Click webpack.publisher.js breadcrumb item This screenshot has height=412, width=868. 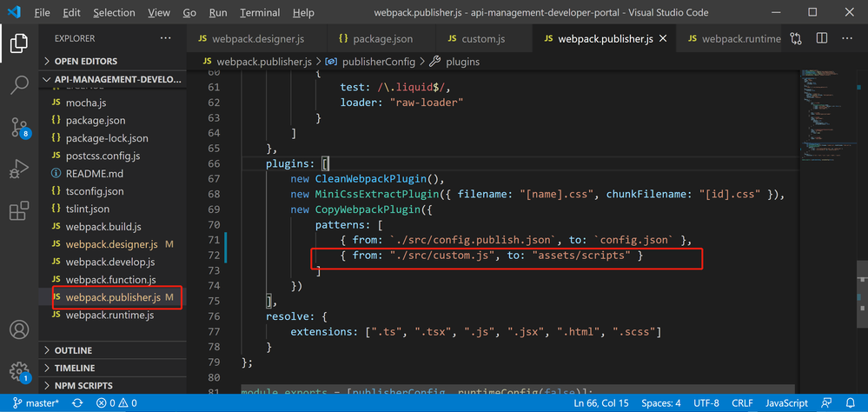257,62
